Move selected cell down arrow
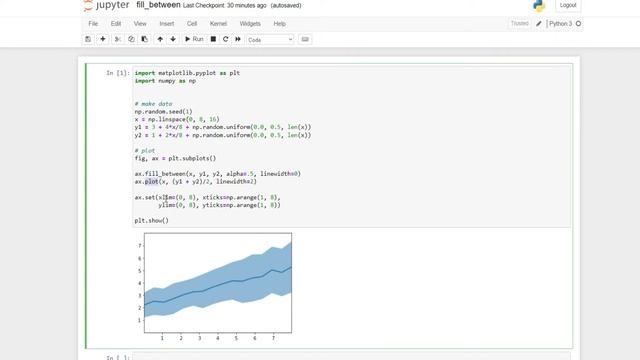 tap(173, 39)
